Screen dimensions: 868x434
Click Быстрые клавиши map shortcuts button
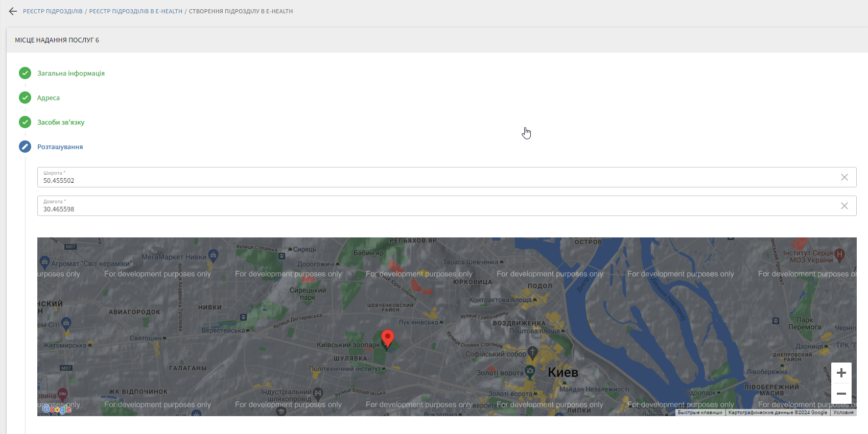point(700,413)
